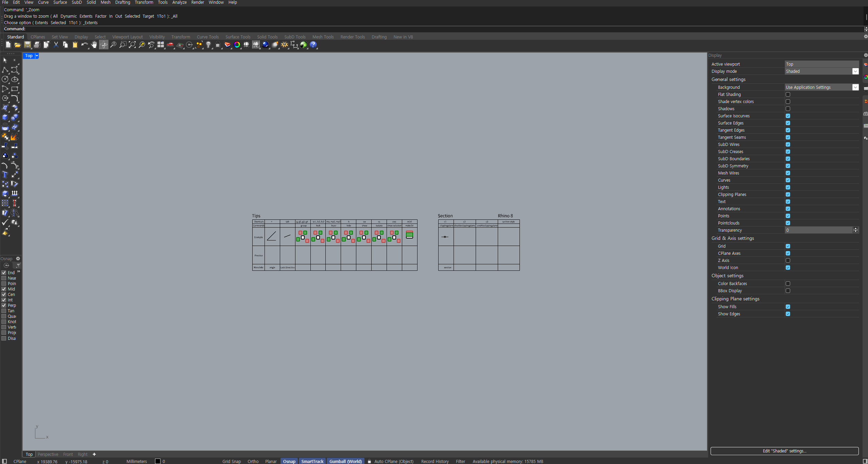Select the Pan hand tool
The height and width of the screenshot is (464, 868).
coord(94,45)
